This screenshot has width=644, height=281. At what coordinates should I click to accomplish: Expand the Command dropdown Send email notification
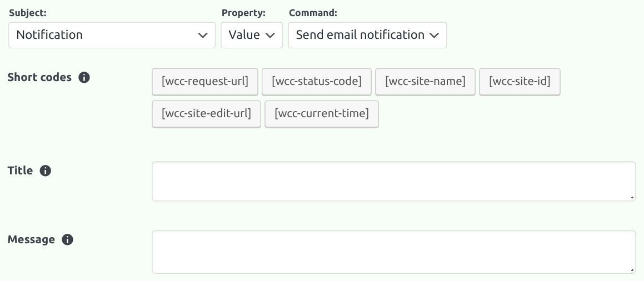tap(367, 35)
